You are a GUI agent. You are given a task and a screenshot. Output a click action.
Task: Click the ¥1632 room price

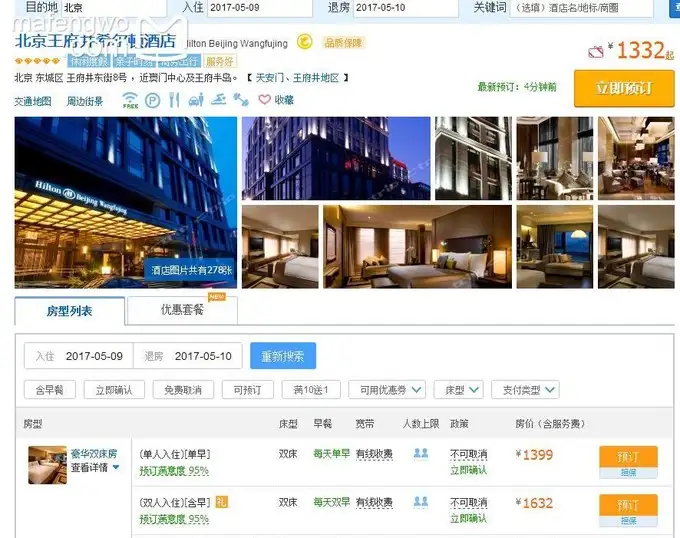click(534, 503)
